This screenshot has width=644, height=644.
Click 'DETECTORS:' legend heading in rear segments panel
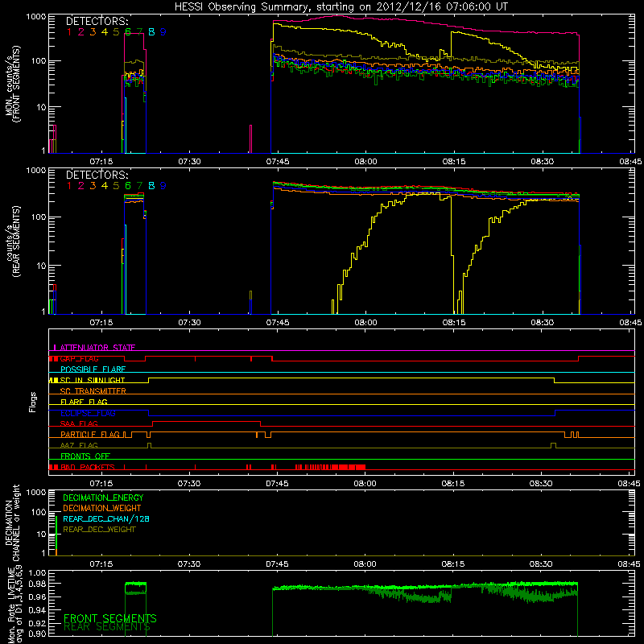pos(97,175)
